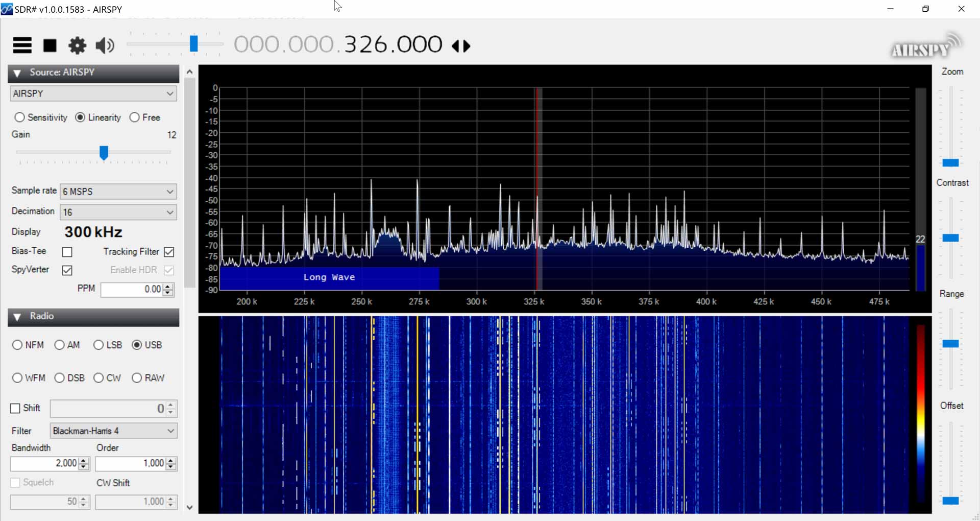This screenshot has width=980, height=521.
Task: Switch to Sensitivity gain mode
Action: pyautogui.click(x=19, y=117)
